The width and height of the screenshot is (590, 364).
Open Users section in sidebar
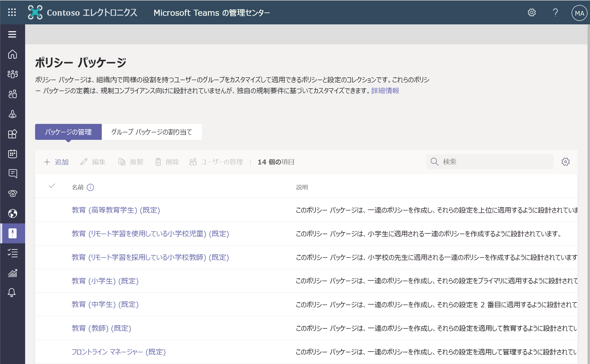(x=12, y=94)
